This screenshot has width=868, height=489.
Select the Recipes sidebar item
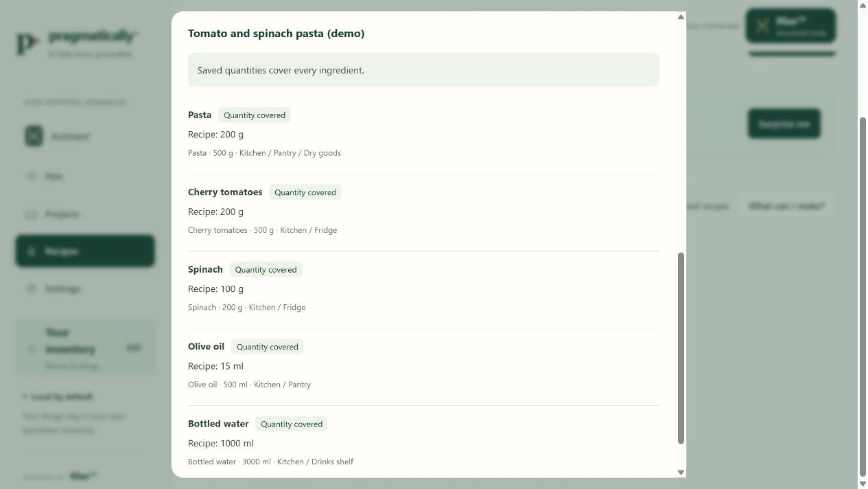click(85, 251)
